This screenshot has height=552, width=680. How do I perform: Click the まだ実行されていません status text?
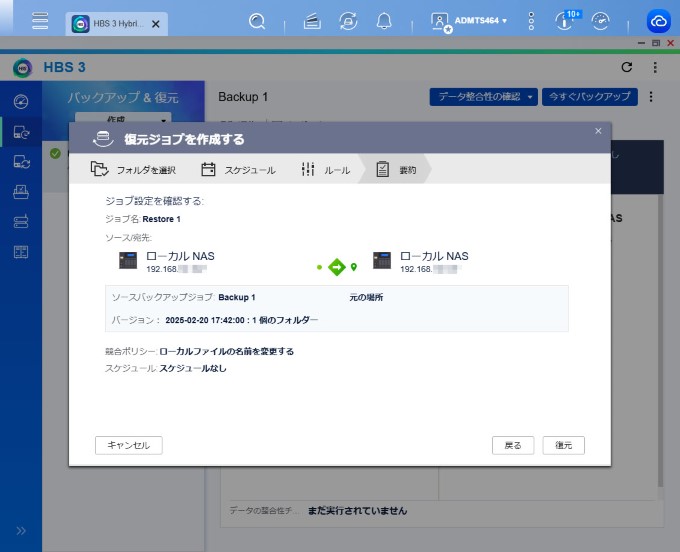coord(357,511)
